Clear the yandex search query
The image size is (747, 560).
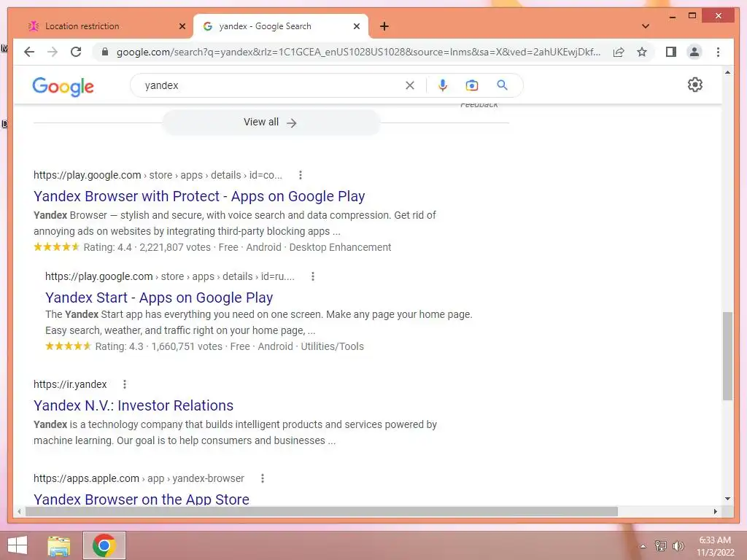410,85
